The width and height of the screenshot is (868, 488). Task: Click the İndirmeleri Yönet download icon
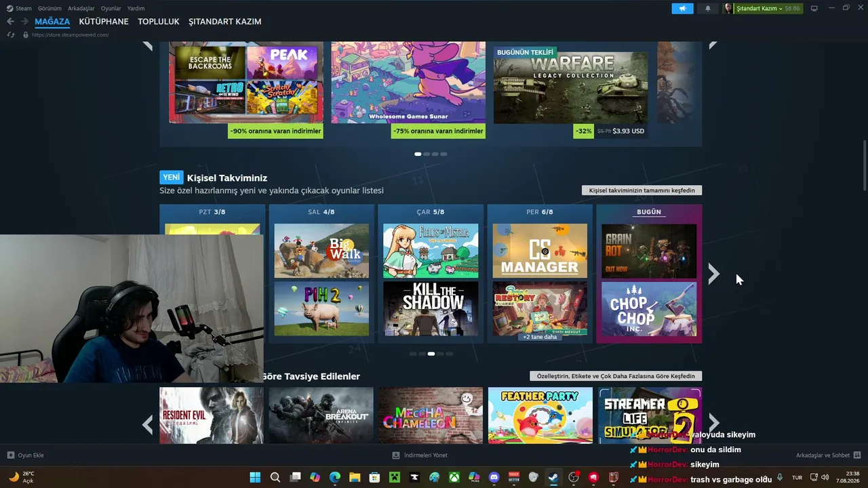click(x=396, y=455)
